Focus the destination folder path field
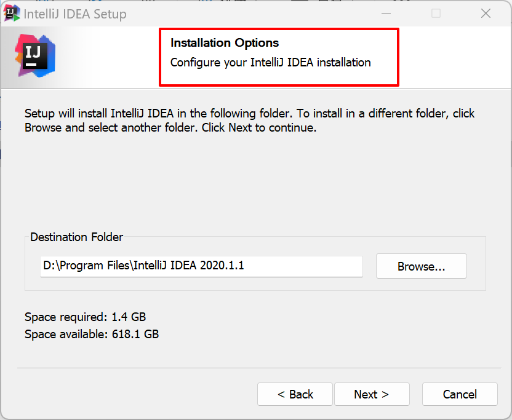This screenshot has height=420, width=512. [201, 266]
